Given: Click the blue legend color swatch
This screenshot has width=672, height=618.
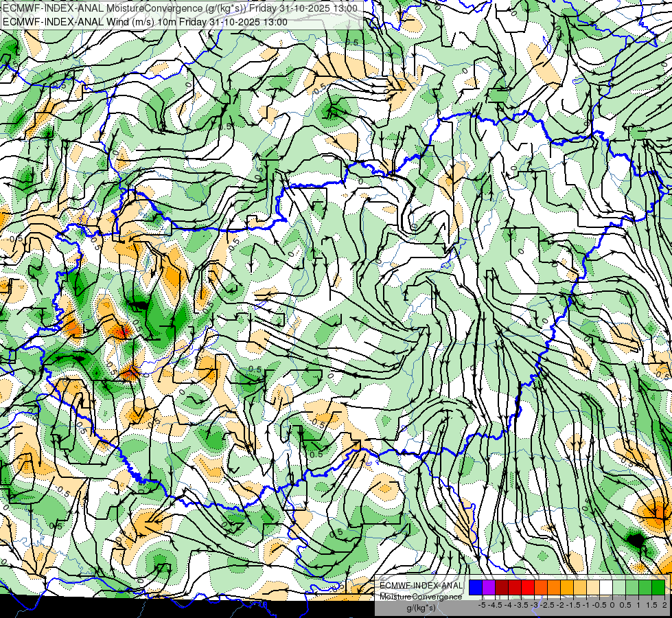Looking at the screenshot, I should pyautogui.click(x=476, y=587).
